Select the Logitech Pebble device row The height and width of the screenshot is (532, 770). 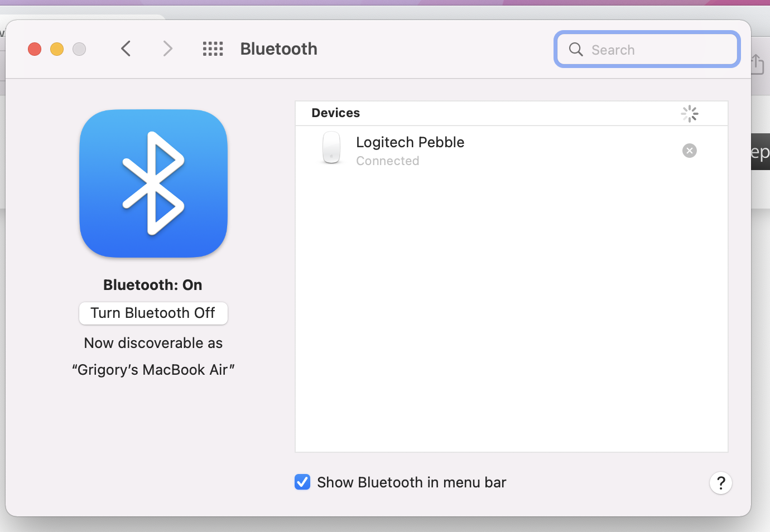[x=512, y=151]
